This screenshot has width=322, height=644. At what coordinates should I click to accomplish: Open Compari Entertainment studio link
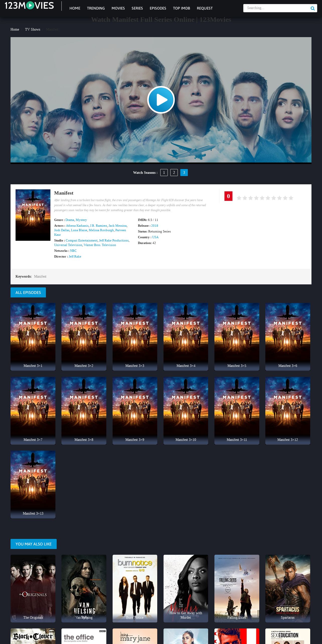click(82, 240)
